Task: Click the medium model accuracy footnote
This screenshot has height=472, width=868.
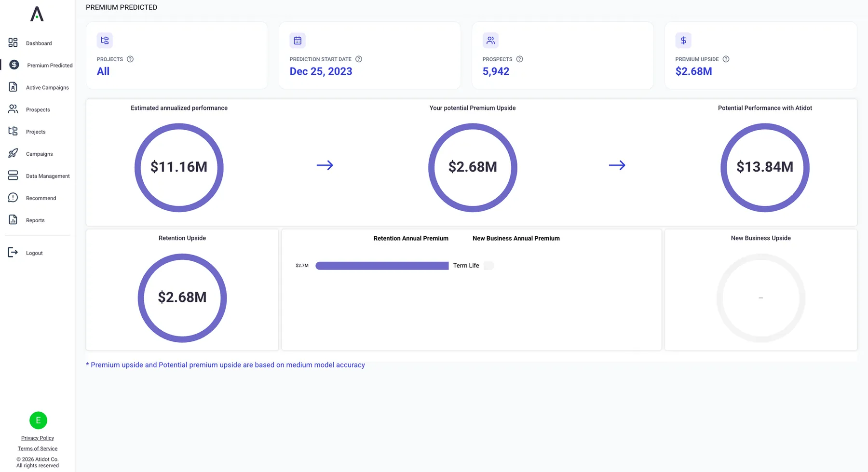Action: [x=225, y=365]
